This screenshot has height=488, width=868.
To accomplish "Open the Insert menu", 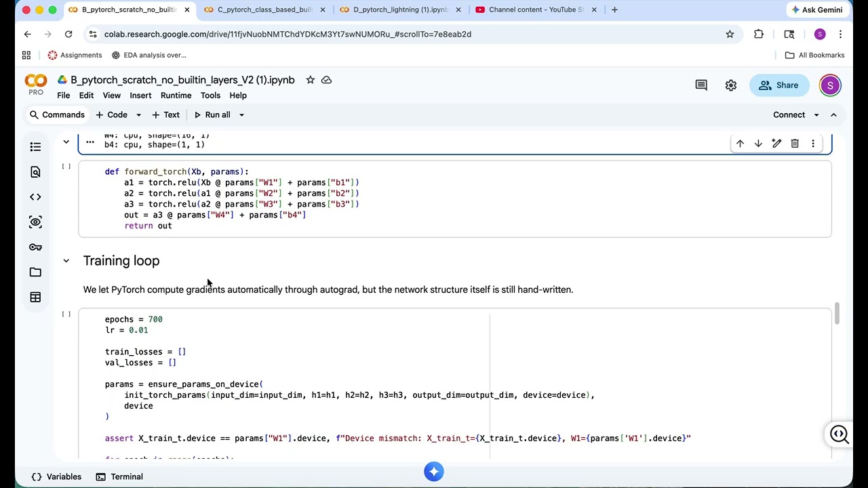I will click(x=140, y=96).
